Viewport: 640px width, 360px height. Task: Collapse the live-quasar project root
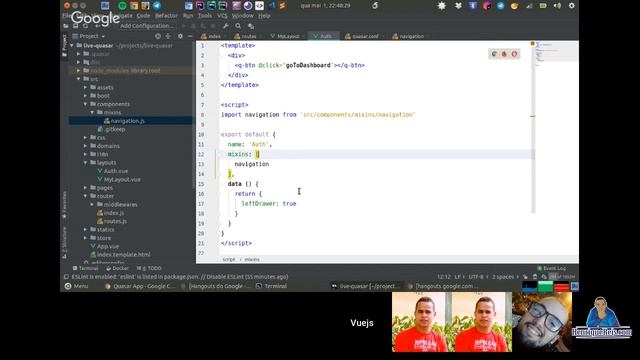click(72, 45)
